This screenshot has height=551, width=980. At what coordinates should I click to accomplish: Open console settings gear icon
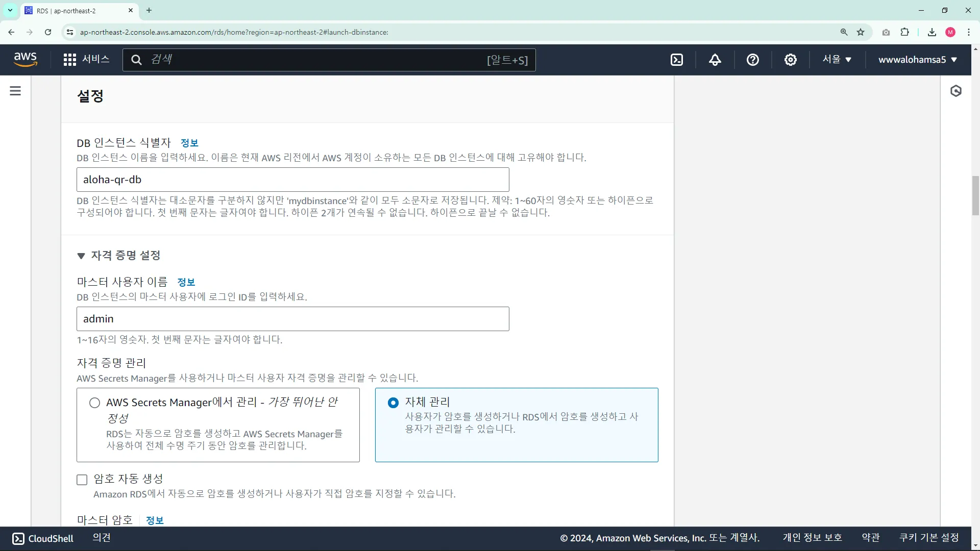[790, 60]
